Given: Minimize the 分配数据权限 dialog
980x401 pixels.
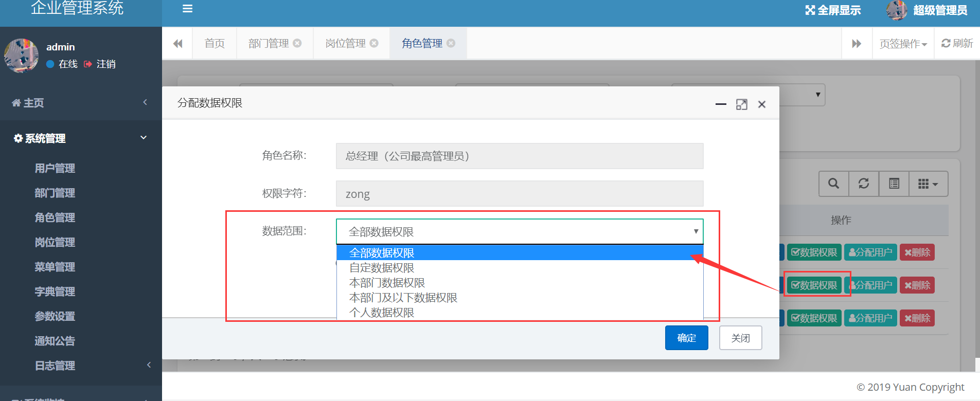Looking at the screenshot, I should click(721, 104).
